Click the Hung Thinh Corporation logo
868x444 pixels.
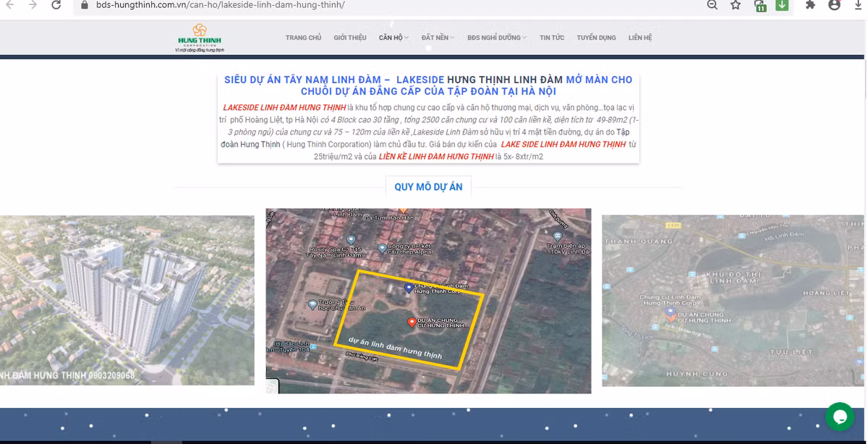click(x=200, y=38)
